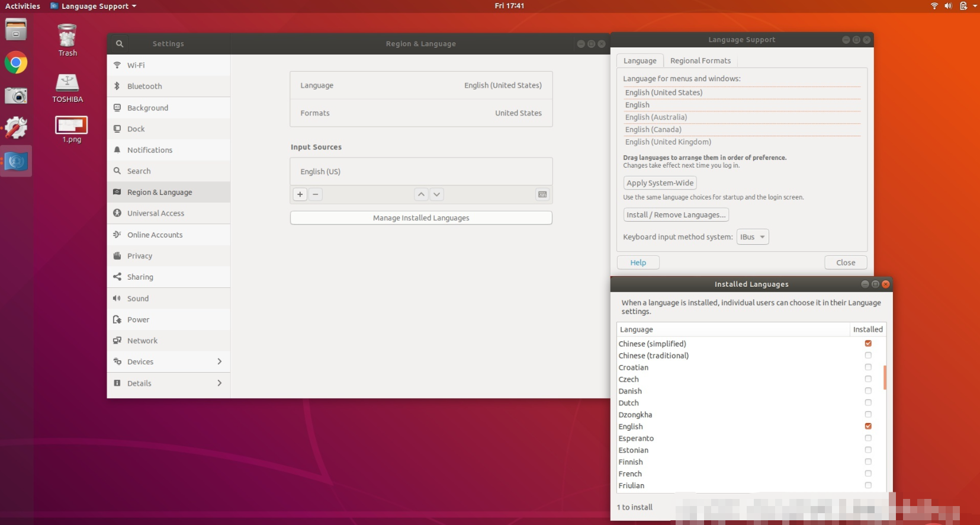
Task: Open Search settings in sidebar
Action: click(169, 171)
